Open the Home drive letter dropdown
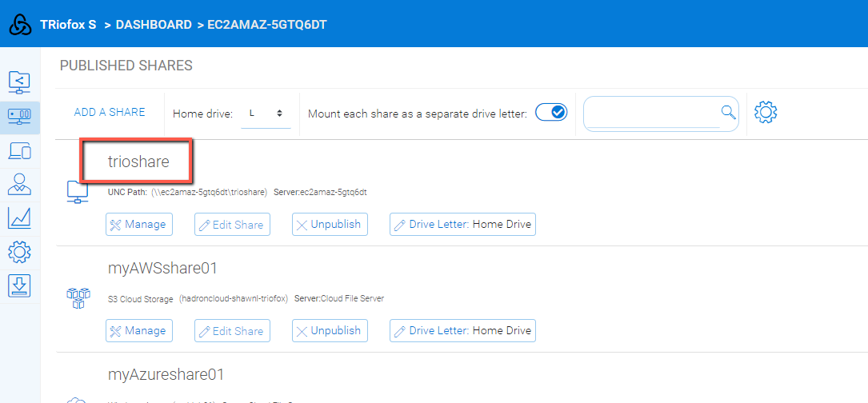 (266, 114)
